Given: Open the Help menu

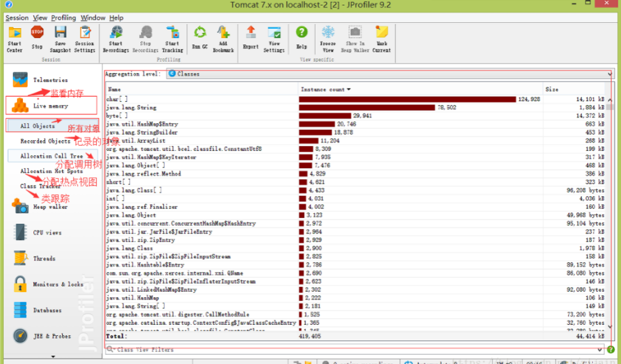Looking at the screenshot, I should pyautogui.click(x=116, y=18).
